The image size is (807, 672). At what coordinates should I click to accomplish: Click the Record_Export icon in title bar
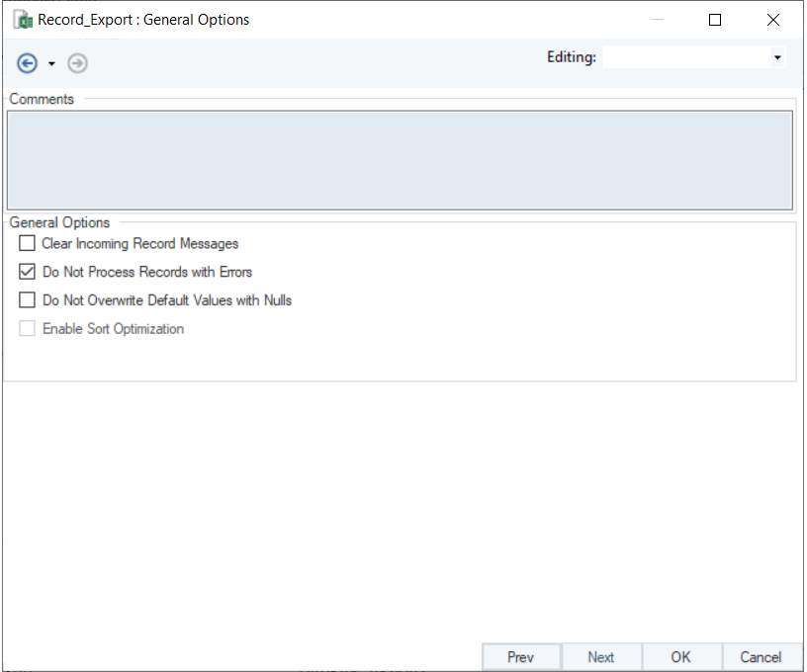[22, 20]
